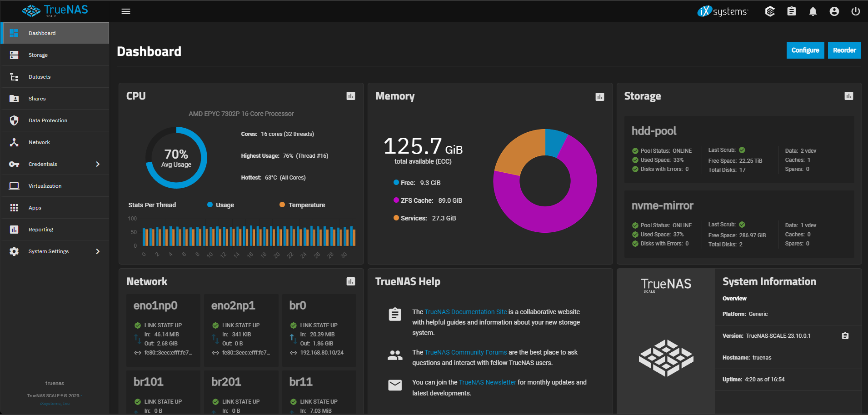This screenshot has height=415, width=868.
Task: Click the Configure button
Action: point(805,50)
